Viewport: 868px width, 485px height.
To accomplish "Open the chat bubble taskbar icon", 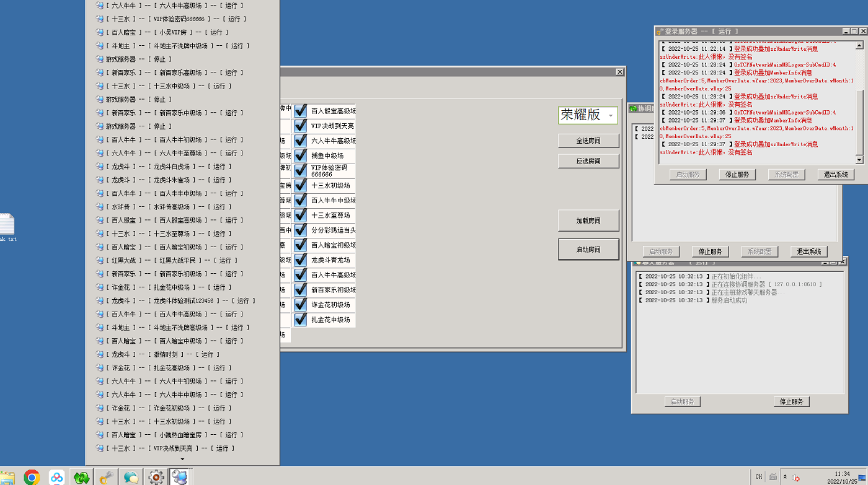I will (131, 477).
